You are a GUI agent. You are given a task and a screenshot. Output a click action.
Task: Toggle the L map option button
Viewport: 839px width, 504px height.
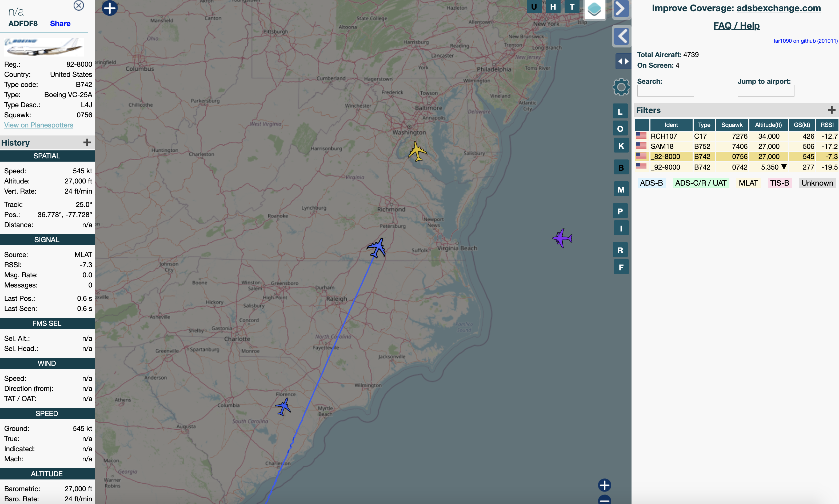click(620, 111)
